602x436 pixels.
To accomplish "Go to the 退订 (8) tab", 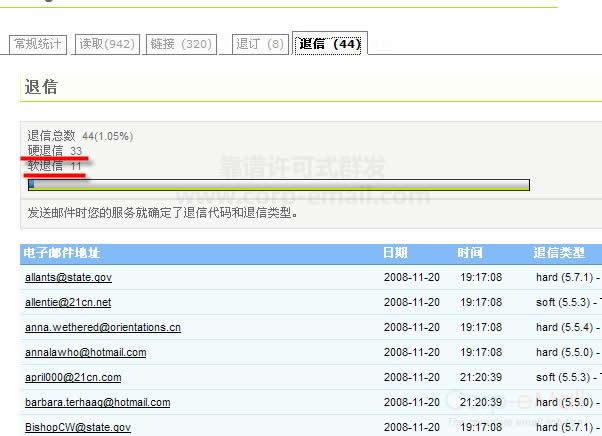I will point(260,44).
